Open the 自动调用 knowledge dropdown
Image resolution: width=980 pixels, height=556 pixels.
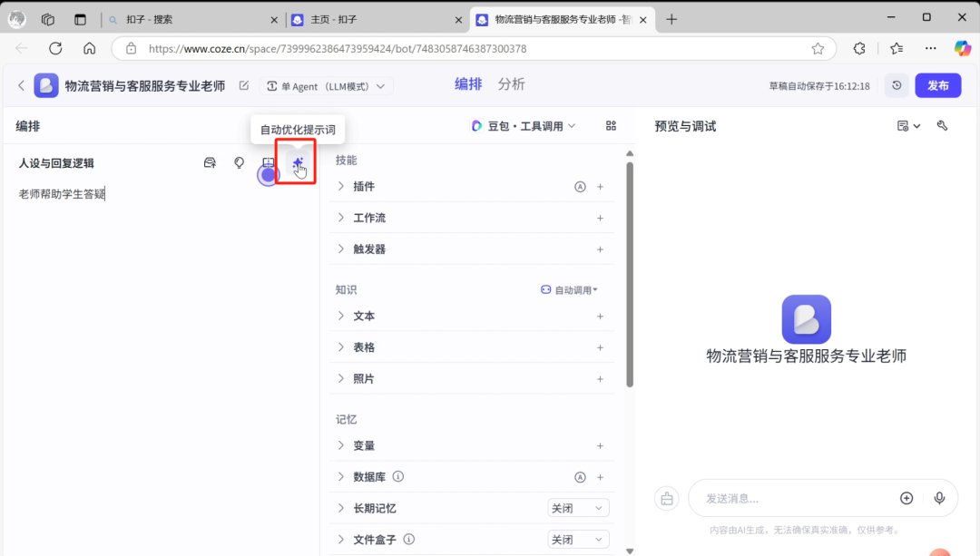[570, 288]
